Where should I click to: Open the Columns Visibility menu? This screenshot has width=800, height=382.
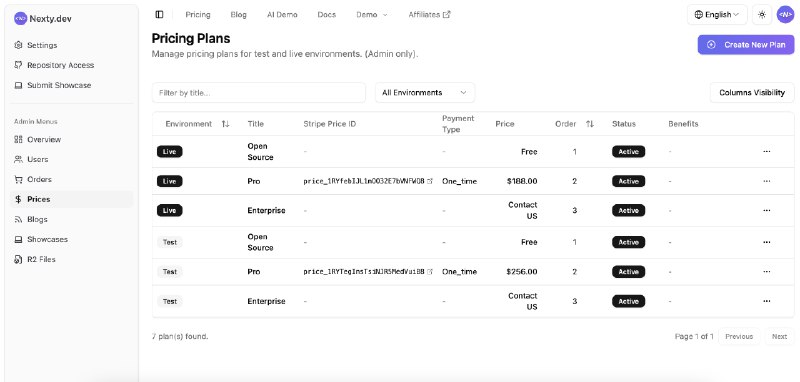click(x=752, y=93)
